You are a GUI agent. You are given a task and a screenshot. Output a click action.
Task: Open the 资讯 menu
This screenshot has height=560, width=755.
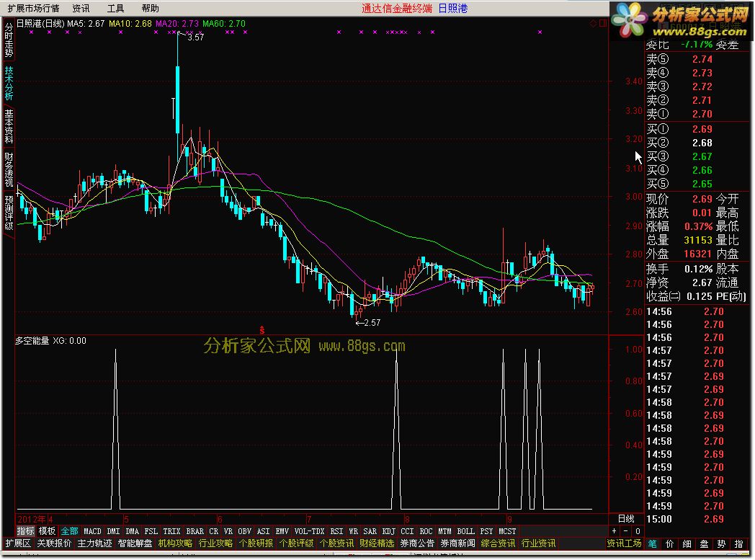[81, 8]
